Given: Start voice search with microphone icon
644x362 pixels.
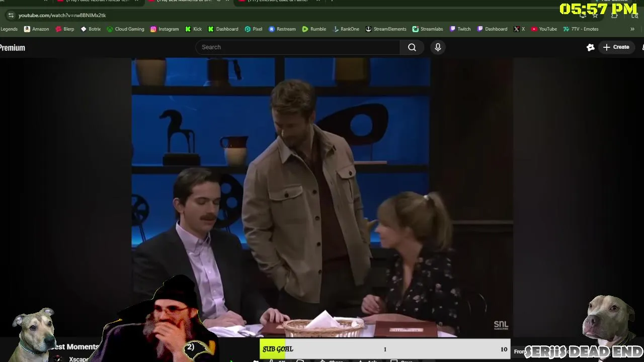Looking at the screenshot, I should click(x=438, y=47).
